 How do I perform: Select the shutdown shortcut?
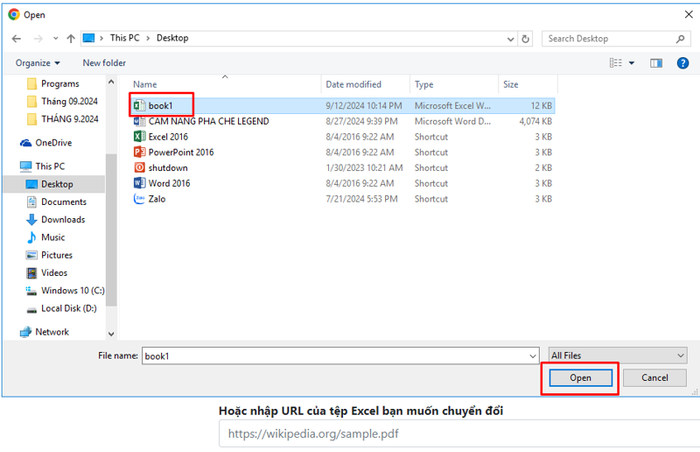tap(343, 168)
